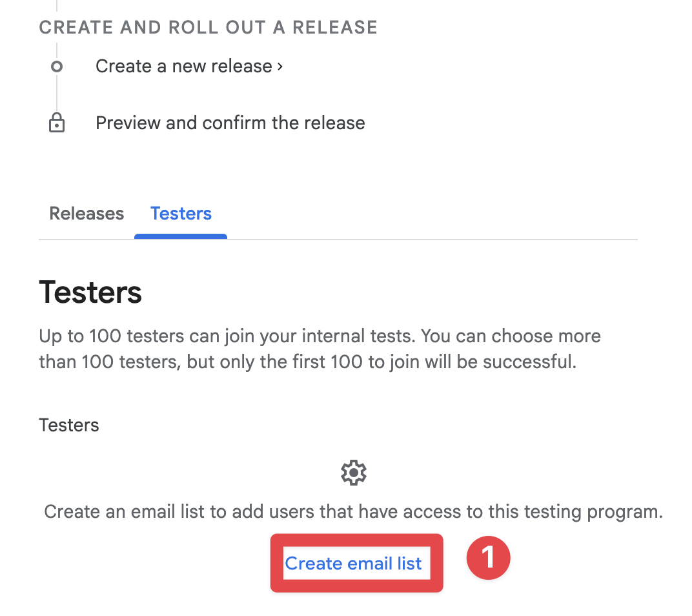
Task: Click the Preview and confirm the release step
Action: 230,123
